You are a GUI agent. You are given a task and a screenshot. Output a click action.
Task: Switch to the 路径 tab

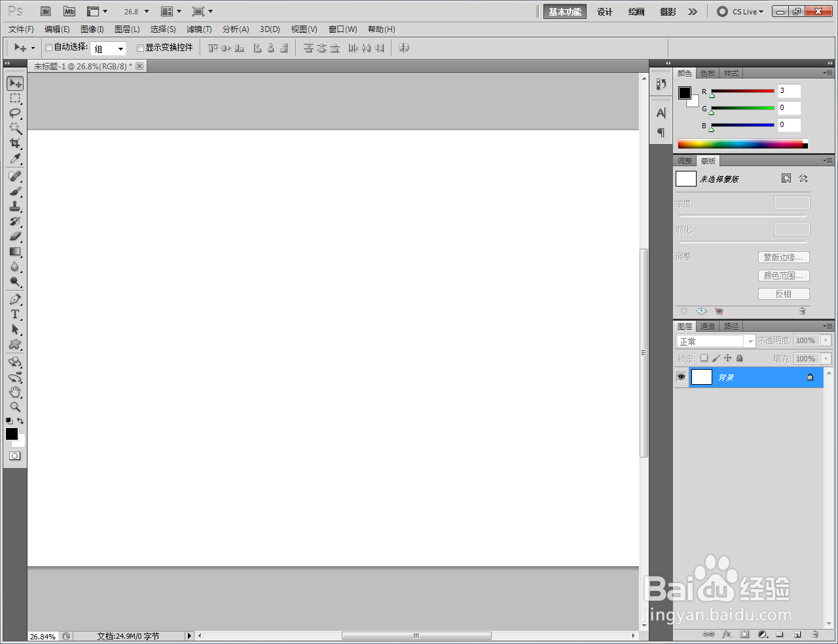(x=731, y=327)
